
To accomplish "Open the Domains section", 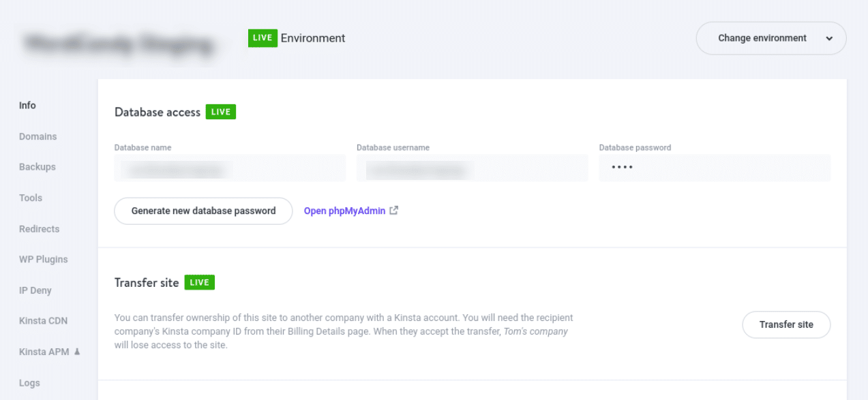I will [x=38, y=136].
